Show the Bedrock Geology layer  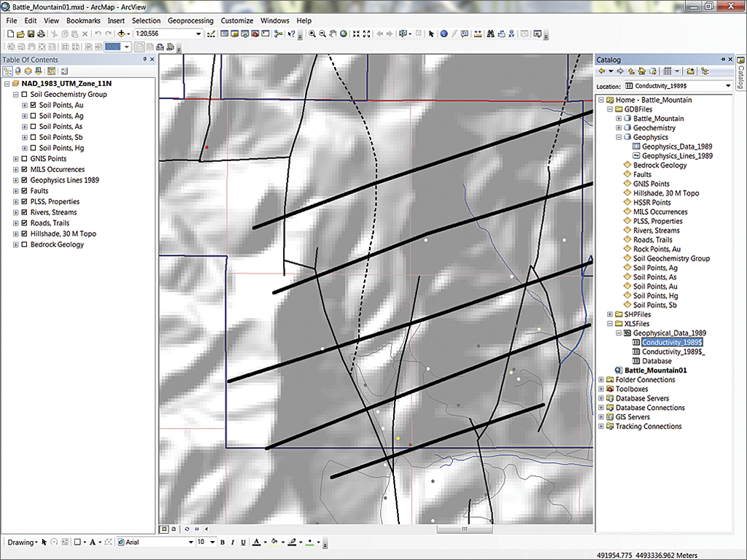[x=24, y=245]
